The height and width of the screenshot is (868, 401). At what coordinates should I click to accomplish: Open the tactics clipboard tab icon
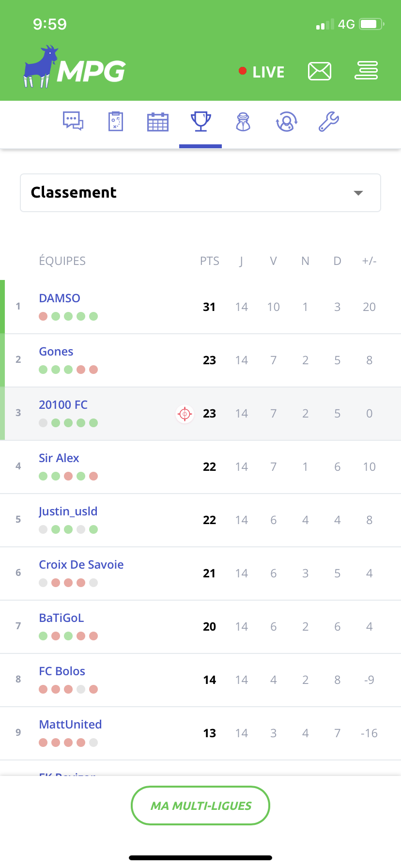pyautogui.click(x=116, y=121)
